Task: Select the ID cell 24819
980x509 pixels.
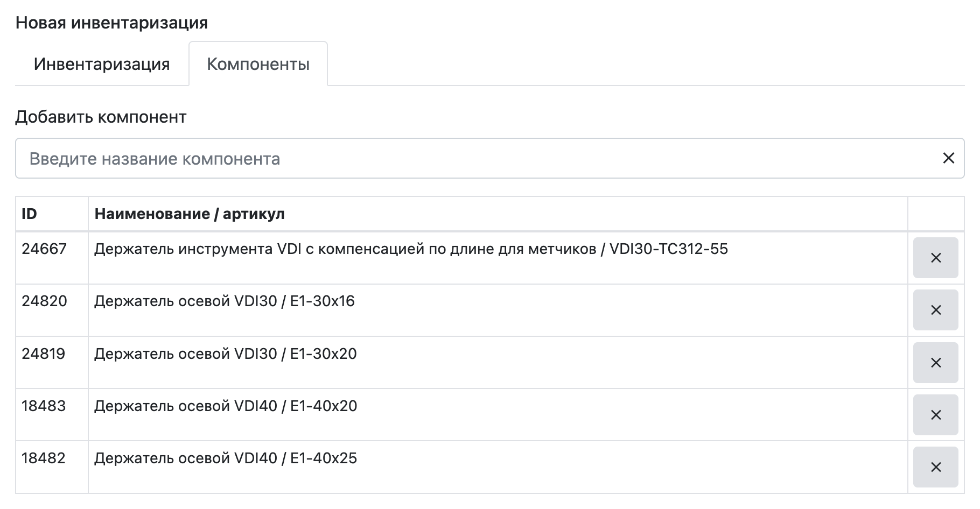Action: pyautogui.click(x=44, y=354)
